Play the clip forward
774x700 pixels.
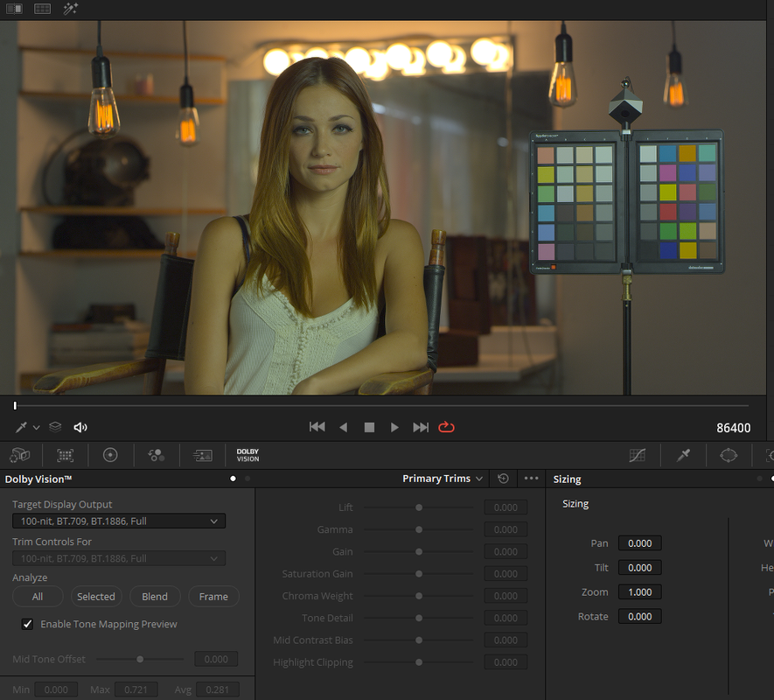click(394, 427)
